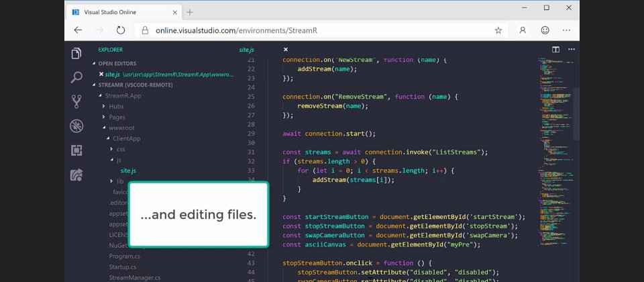
Task: Open Startup.cs in the file tree
Action: pyautogui.click(x=122, y=267)
